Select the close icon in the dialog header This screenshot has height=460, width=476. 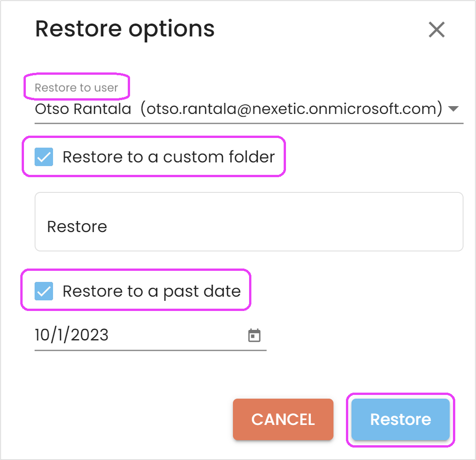tap(436, 30)
